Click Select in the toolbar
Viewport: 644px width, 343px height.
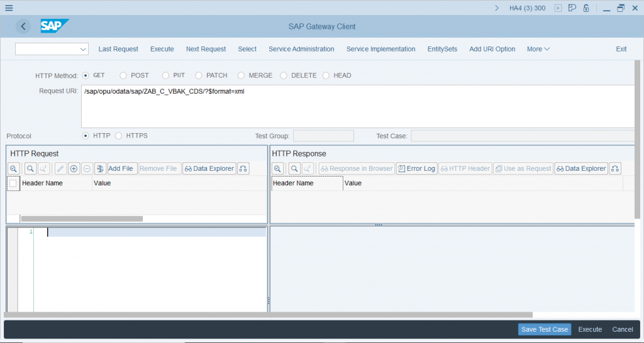click(x=247, y=49)
